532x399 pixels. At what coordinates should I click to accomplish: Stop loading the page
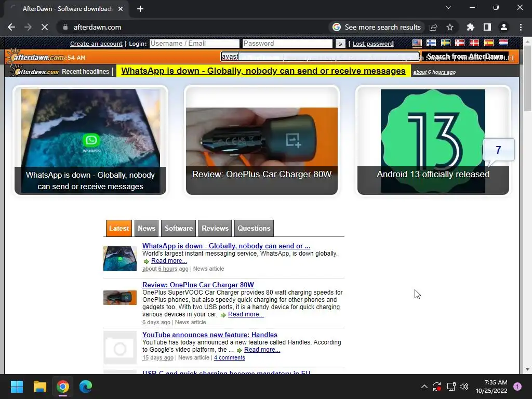(45, 27)
